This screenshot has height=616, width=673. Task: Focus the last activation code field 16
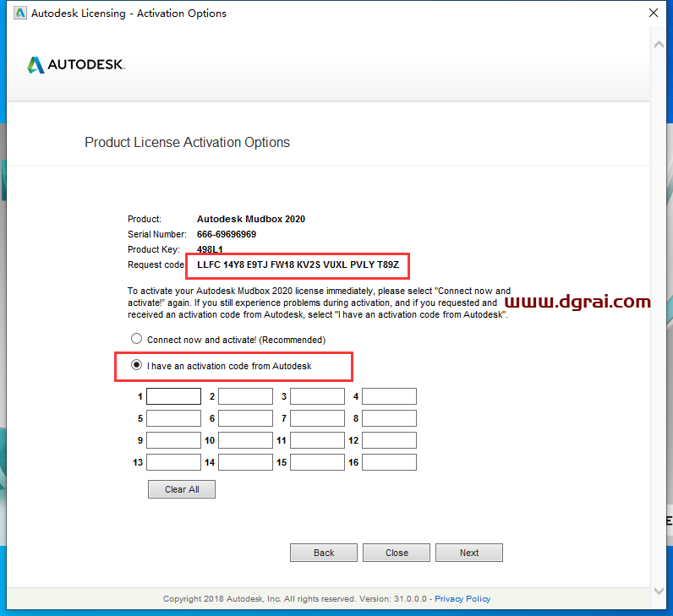(x=389, y=462)
